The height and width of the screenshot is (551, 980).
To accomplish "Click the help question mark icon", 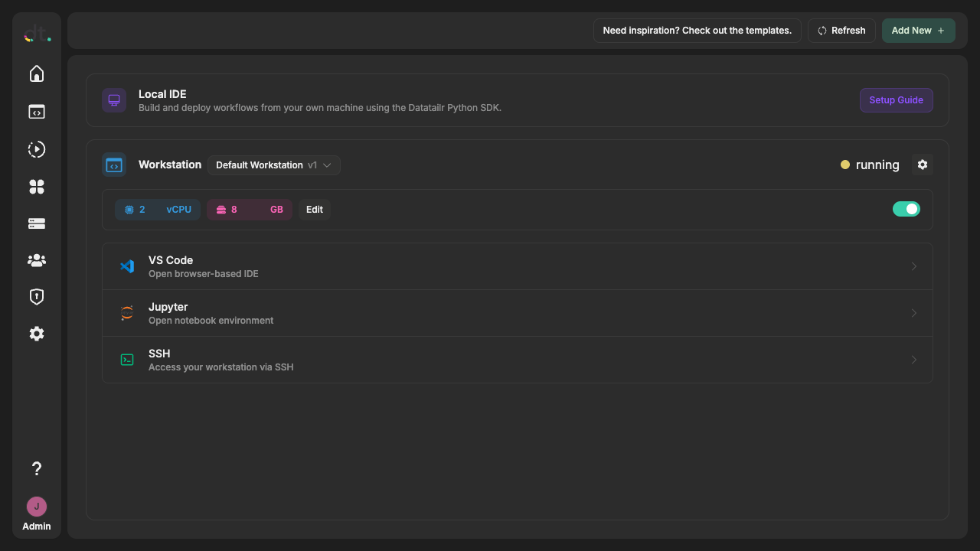I will click(x=36, y=468).
